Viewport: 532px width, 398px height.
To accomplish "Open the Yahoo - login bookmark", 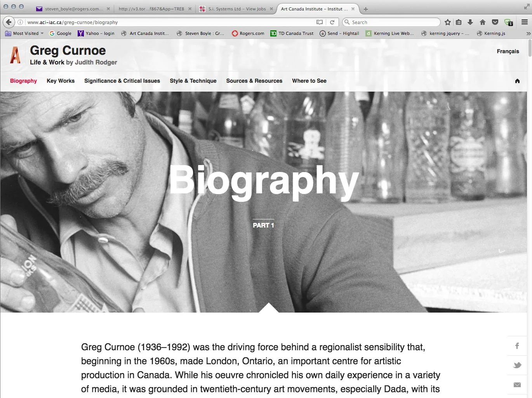I will tap(96, 33).
